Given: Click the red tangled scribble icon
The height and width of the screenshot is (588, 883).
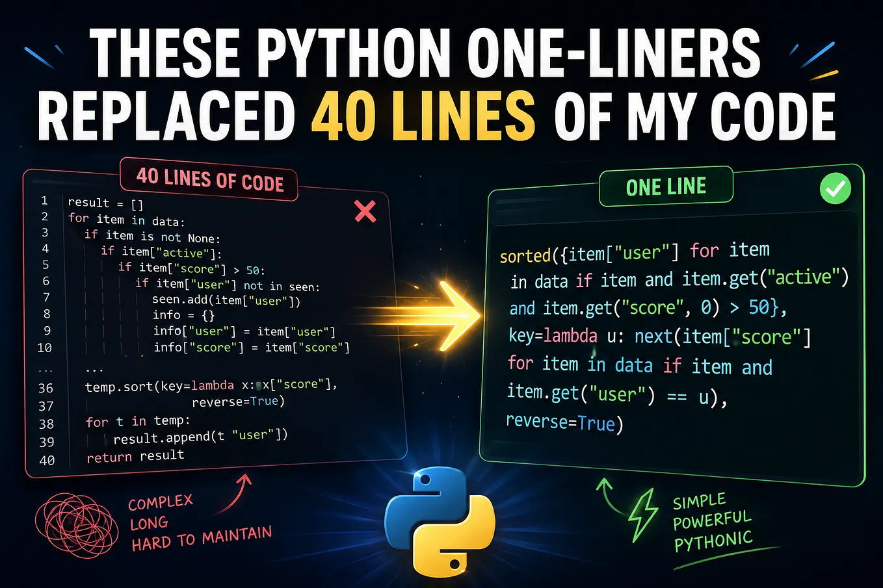Looking at the screenshot, I should pyautogui.click(x=76, y=526).
